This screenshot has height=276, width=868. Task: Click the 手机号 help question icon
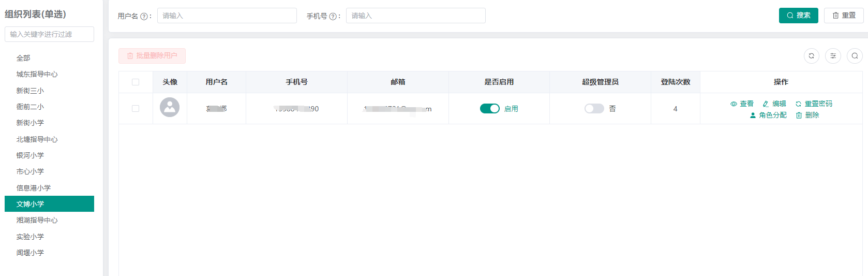click(x=333, y=17)
